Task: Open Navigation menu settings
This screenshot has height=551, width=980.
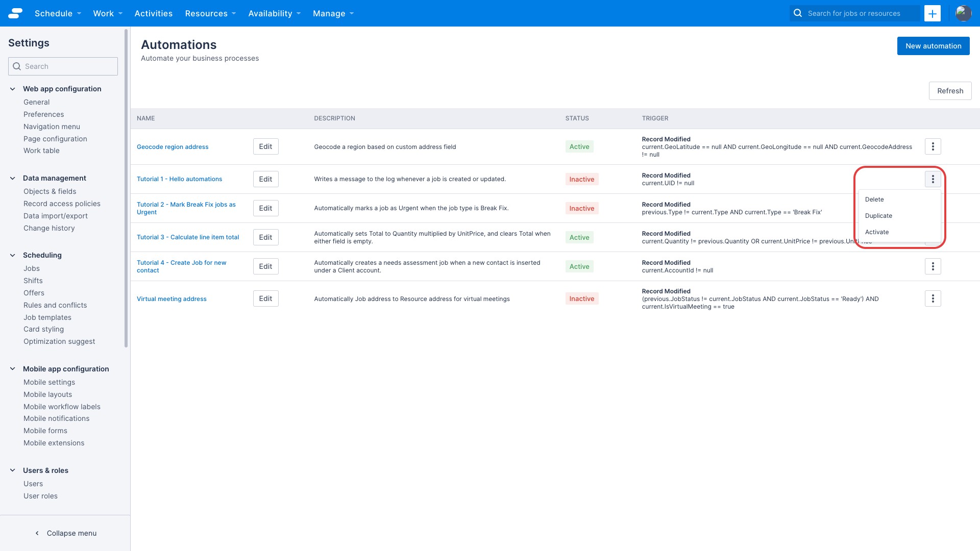Action: [x=52, y=127]
